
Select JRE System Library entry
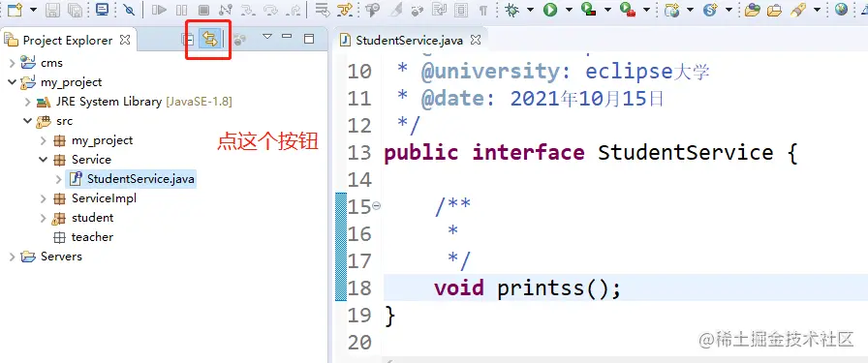[134, 102]
